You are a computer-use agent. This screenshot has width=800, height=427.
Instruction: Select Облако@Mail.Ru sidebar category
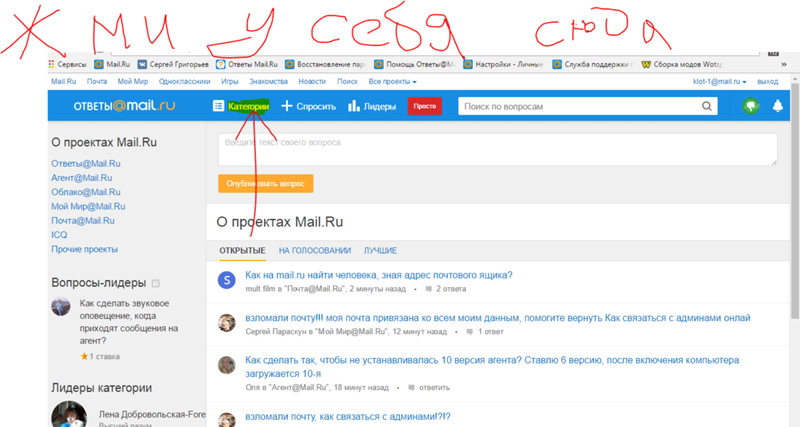(x=86, y=192)
